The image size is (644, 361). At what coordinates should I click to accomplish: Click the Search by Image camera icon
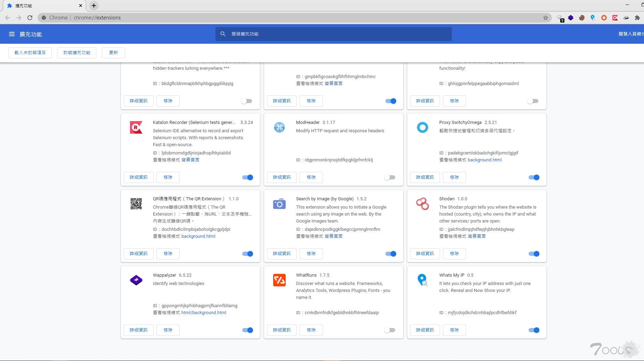[279, 204]
